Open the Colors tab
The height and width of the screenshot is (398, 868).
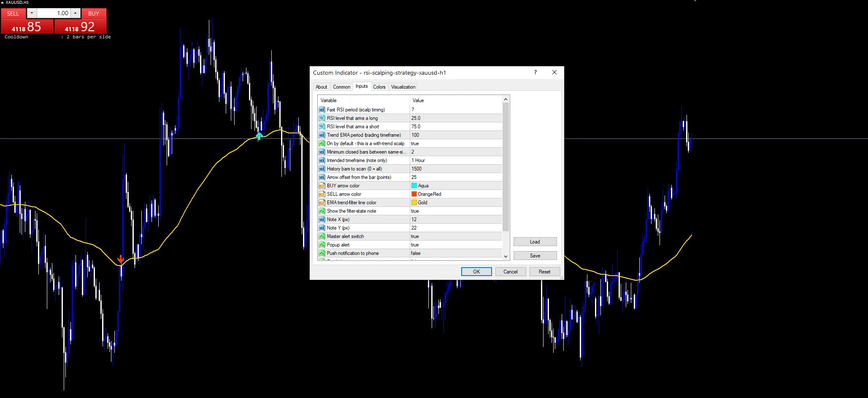379,87
